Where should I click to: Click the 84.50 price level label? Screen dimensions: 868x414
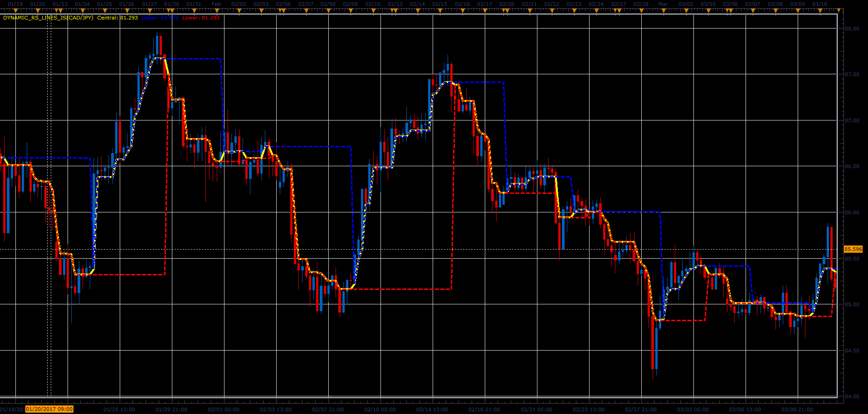click(x=852, y=351)
